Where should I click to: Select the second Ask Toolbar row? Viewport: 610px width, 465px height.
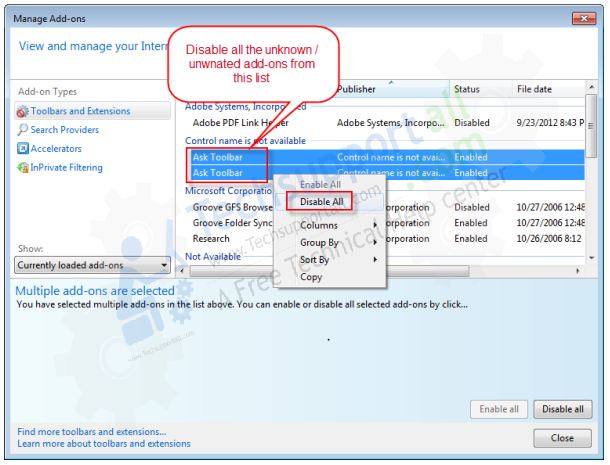pyautogui.click(x=387, y=173)
